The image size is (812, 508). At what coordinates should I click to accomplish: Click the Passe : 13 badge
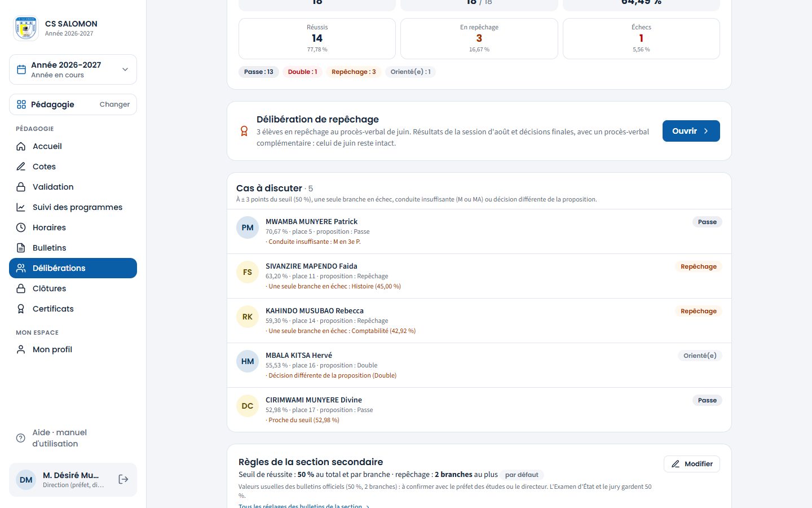tap(259, 72)
